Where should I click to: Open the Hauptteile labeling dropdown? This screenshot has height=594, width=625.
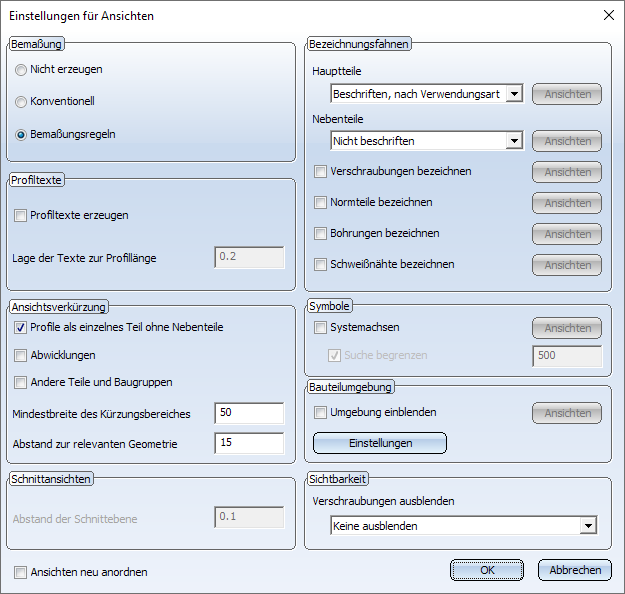514,94
